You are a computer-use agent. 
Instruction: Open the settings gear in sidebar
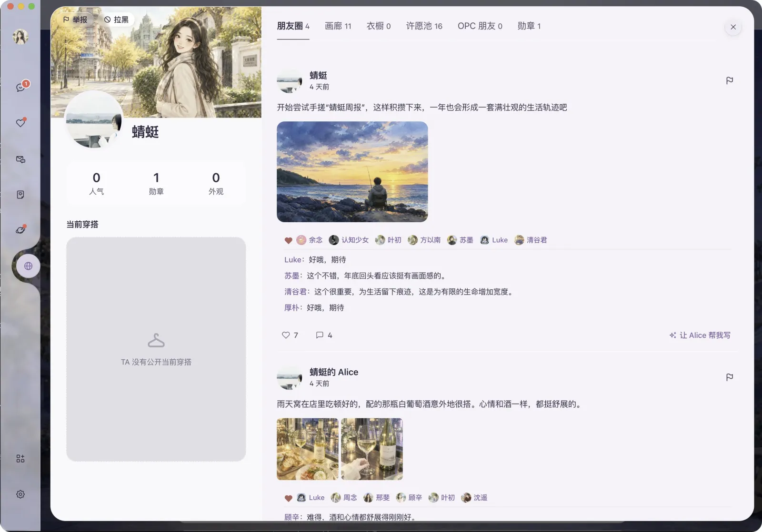[20, 494]
